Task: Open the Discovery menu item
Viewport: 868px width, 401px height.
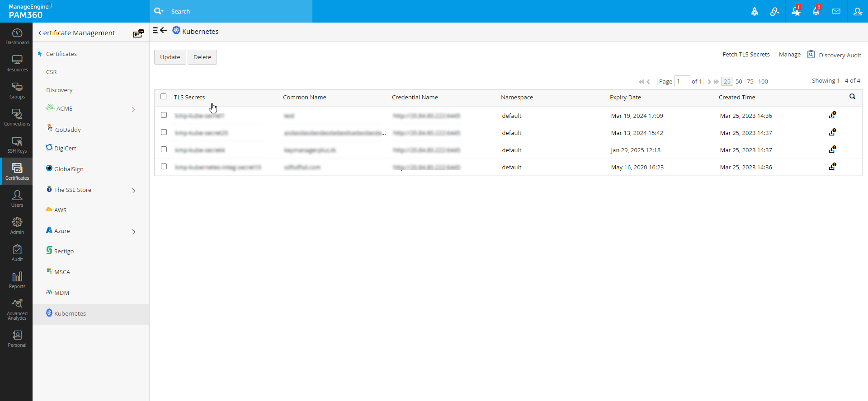Action: [59, 90]
